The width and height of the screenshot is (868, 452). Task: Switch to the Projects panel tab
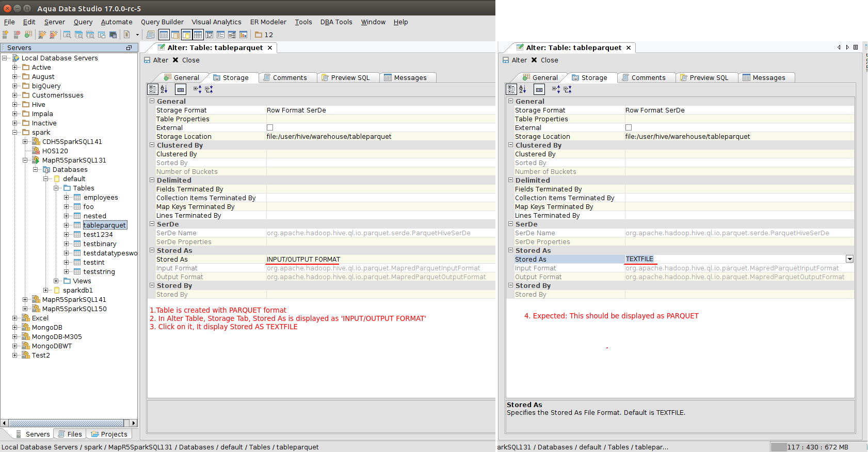pyautogui.click(x=109, y=434)
